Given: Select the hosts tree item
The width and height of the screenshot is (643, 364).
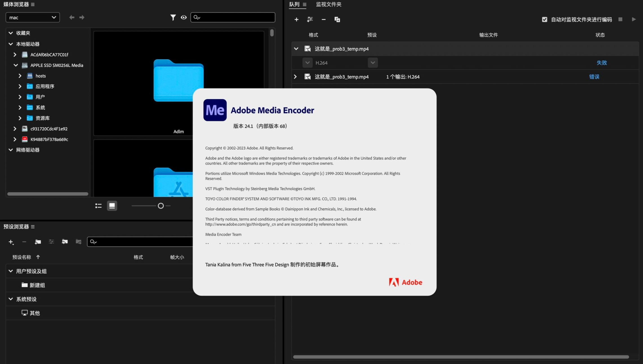Looking at the screenshot, I should 41,76.
